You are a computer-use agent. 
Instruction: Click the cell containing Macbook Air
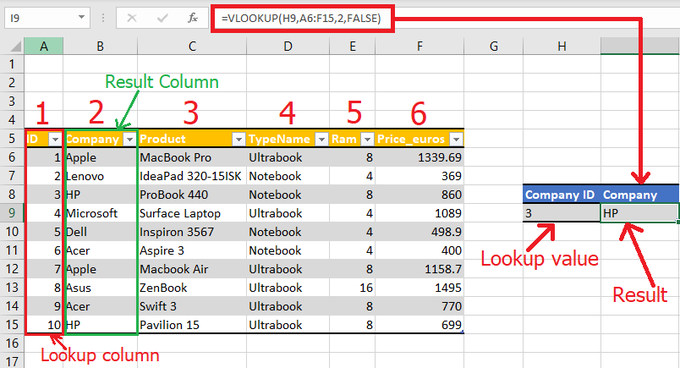(192, 269)
